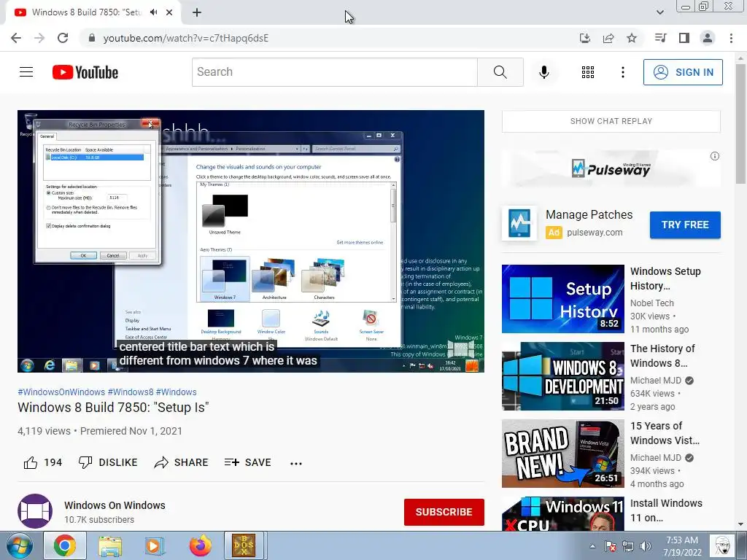The width and height of the screenshot is (747, 560).
Task: Click the YouTube logo
Action: (85, 72)
